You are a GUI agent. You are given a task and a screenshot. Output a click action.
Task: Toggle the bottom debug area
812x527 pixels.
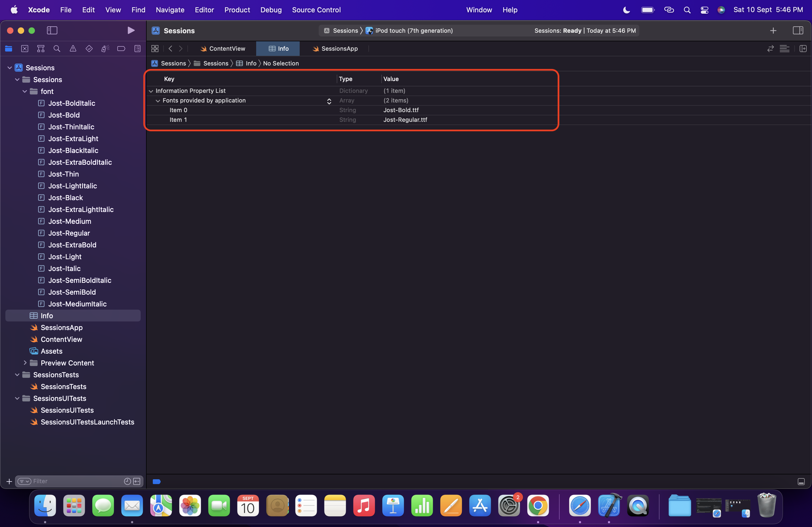tap(801, 481)
